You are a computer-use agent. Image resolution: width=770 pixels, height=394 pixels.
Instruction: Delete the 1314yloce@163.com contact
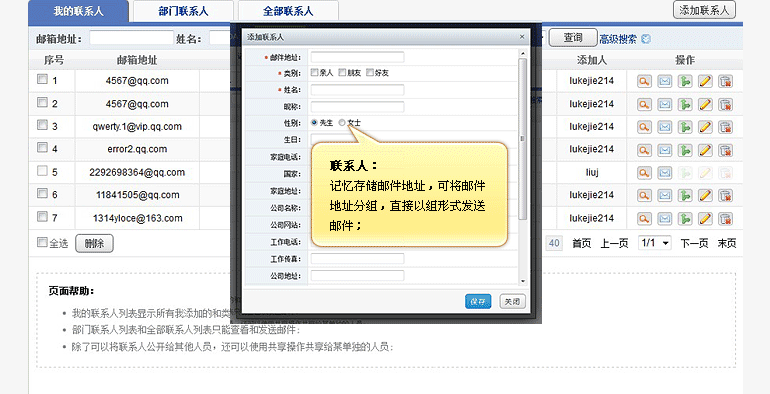pos(725,218)
